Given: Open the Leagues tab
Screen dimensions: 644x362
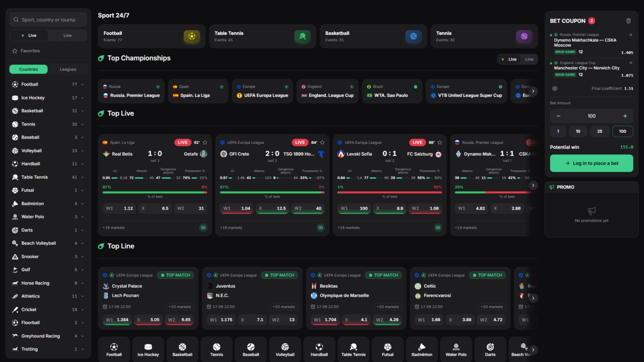Looking at the screenshot, I should 68,69.
